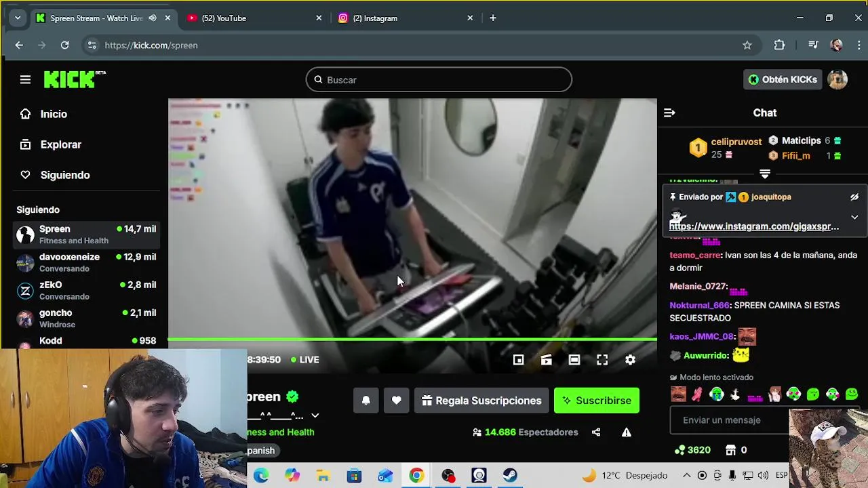Click username Melanie_0727 in chat
This screenshot has height=488, width=868.
698,287
